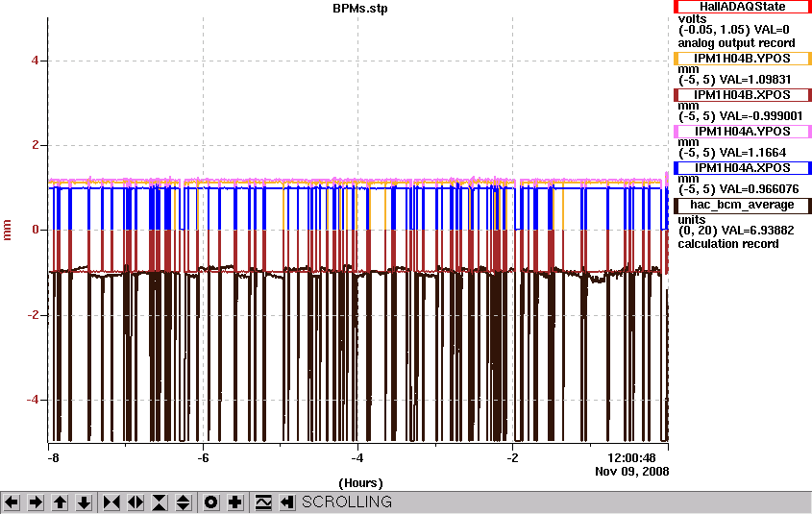This screenshot has height=514, width=812.
Task: Click the 12:00:48 time label
Action: [631, 458]
